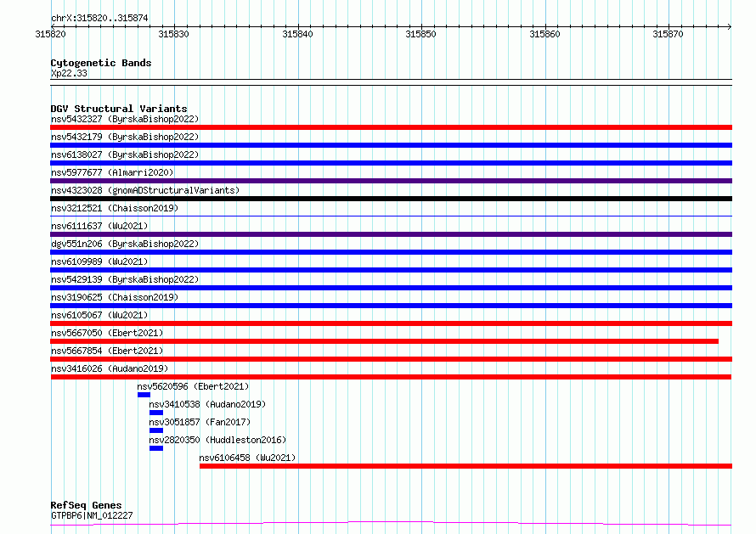
Task: Click the red bar under nsv5667854
Action: click(x=391, y=359)
